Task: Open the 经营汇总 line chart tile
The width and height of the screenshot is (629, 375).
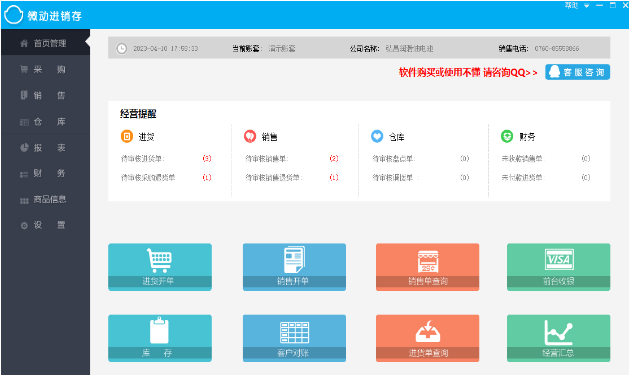Action: pyautogui.click(x=558, y=338)
